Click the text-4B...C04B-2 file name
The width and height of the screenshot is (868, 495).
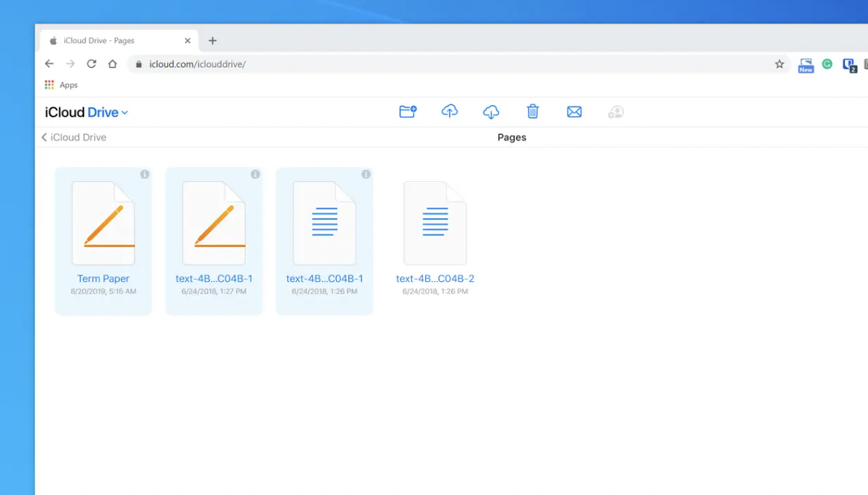[x=435, y=279]
